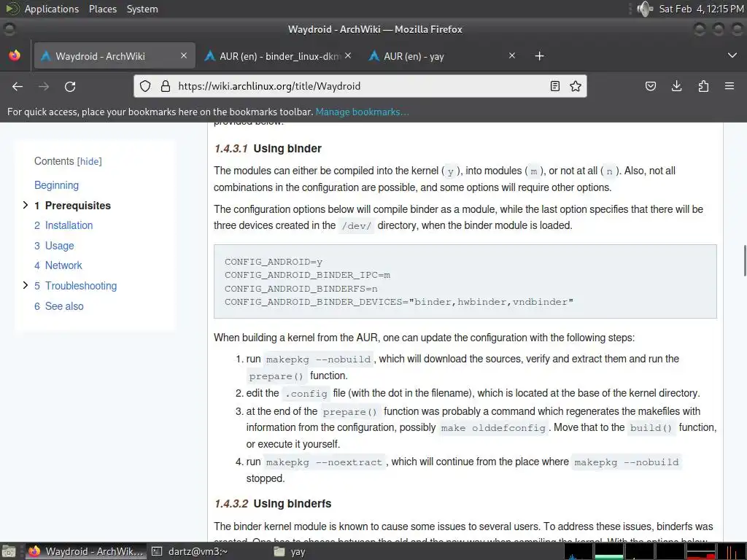Bookmark this page with the star icon
The height and width of the screenshot is (560, 747).
click(x=576, y=86)
